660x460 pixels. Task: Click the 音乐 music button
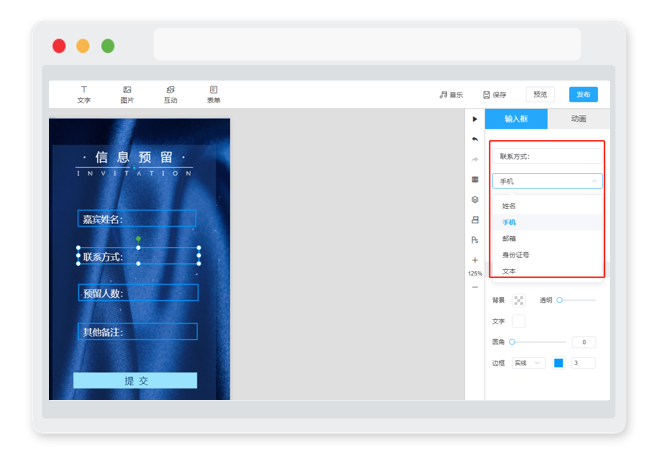[x=451, y=95]
